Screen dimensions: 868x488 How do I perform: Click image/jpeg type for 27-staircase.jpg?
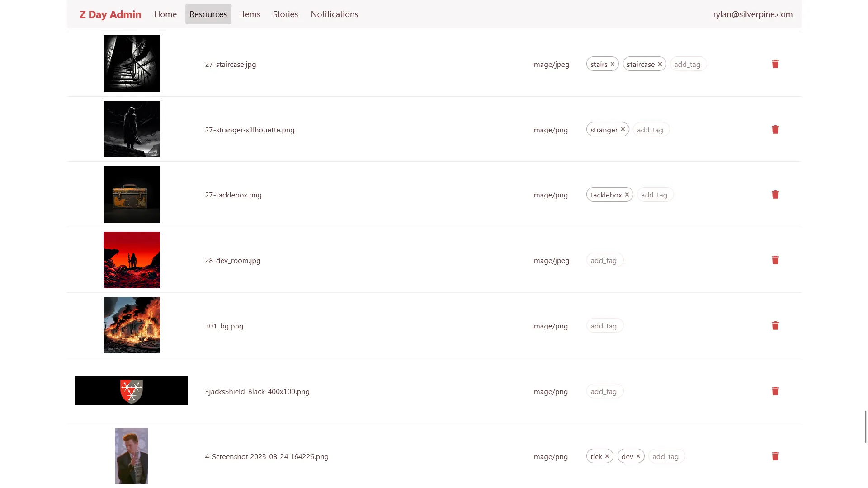pyautogui.click(x=551, y=64)
